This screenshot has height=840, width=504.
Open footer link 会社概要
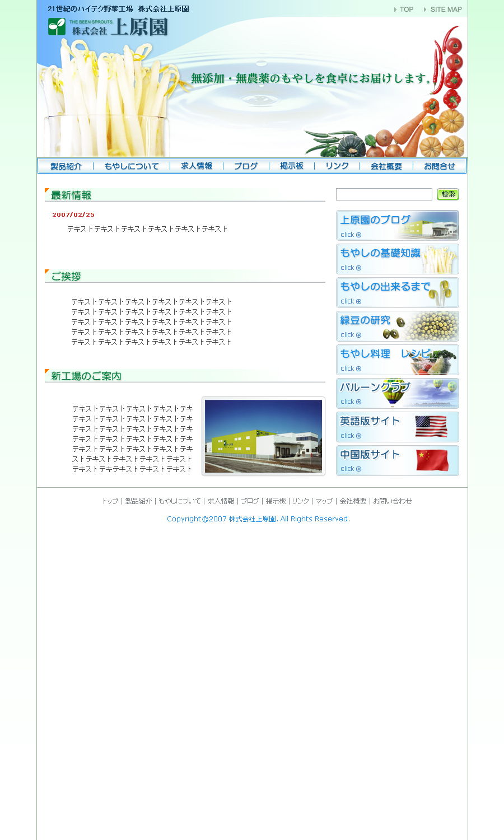[x=353, y=501]
